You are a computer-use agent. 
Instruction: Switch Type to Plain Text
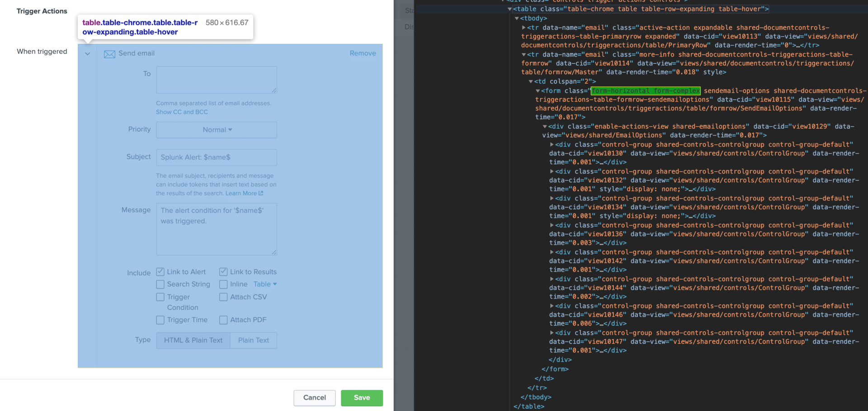click(x=253, y=340)
